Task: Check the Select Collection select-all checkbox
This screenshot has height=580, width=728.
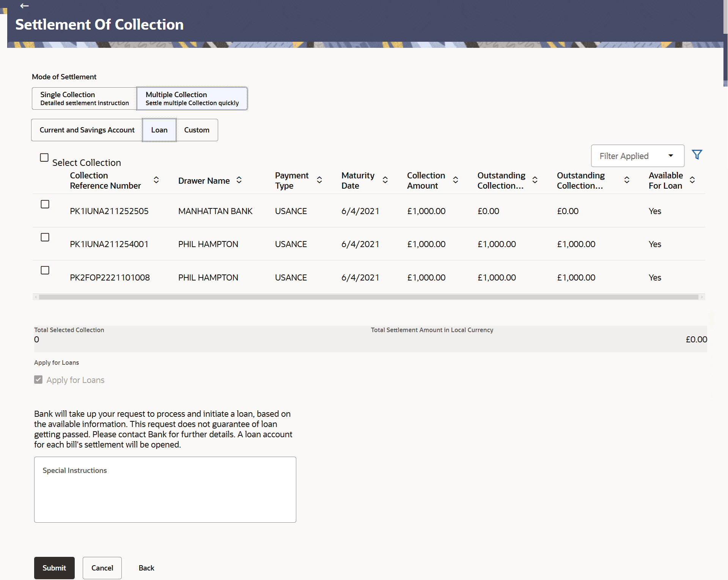Action: pos(44,158)
